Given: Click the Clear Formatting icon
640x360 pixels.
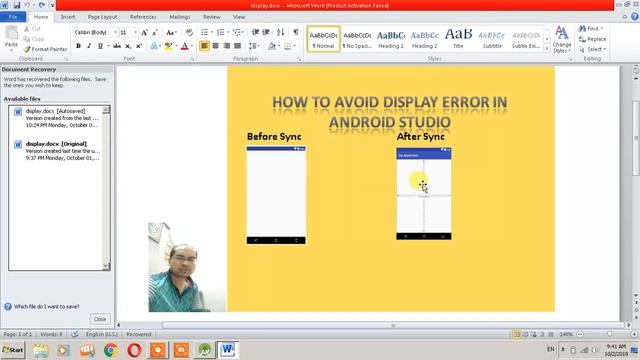Looking at the screenshot, I should pyautogui.click(x=189, y=32).
